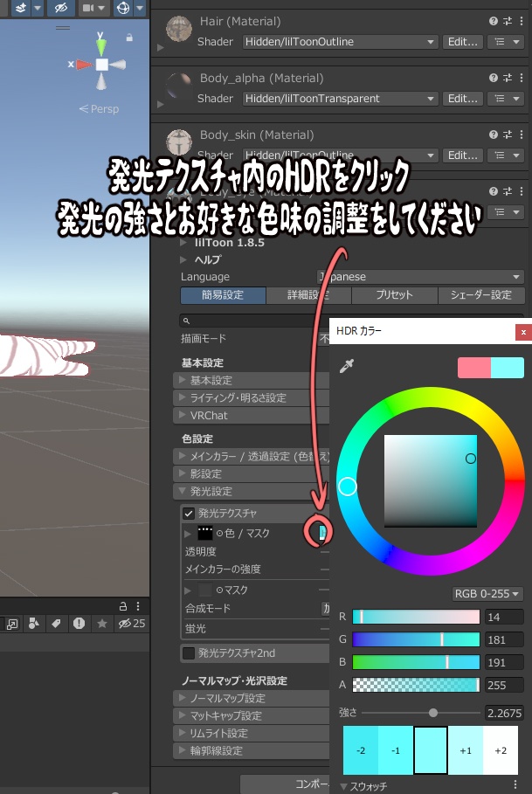
Task: Click the scene gizmo center cube
Action: (x=101, y=65)
